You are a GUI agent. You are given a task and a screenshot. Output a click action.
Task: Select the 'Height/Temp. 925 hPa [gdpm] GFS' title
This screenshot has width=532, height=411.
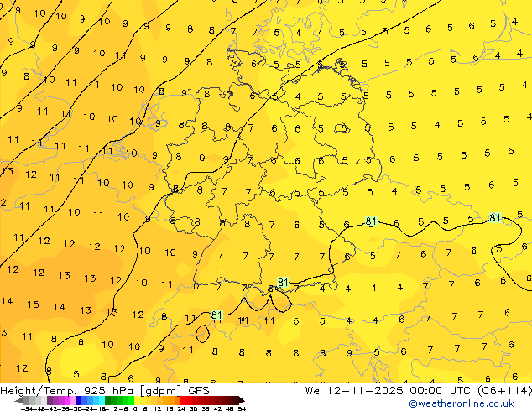[x=105, y=391]
